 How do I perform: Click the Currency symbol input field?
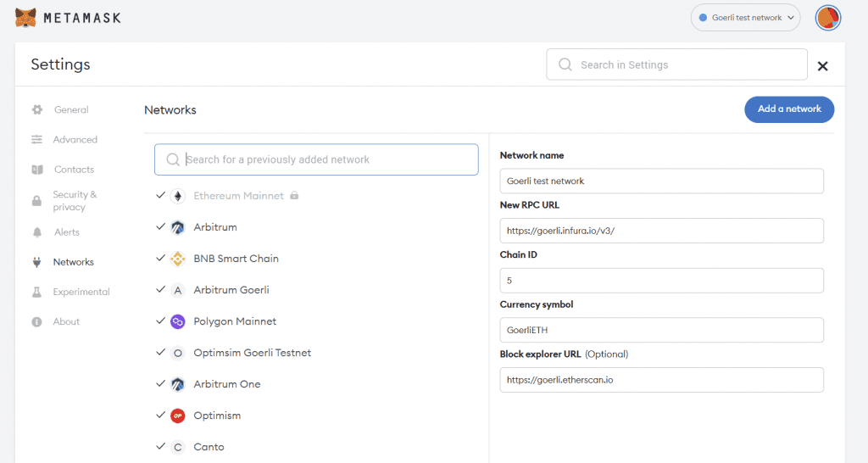coord(661,330)
